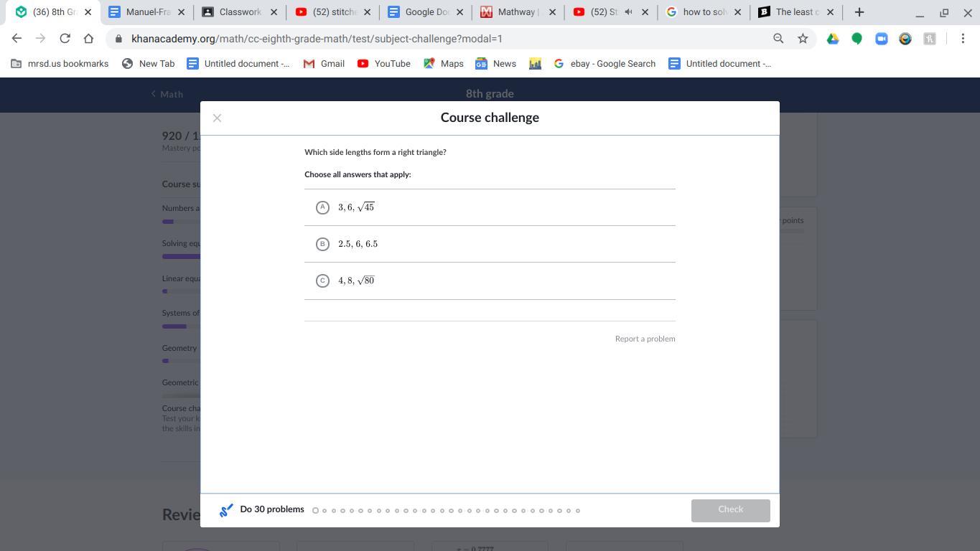Screen dimensions: 980x551
Task: Open the last Untitled document bookmark
Action: (x=720, y=64)
